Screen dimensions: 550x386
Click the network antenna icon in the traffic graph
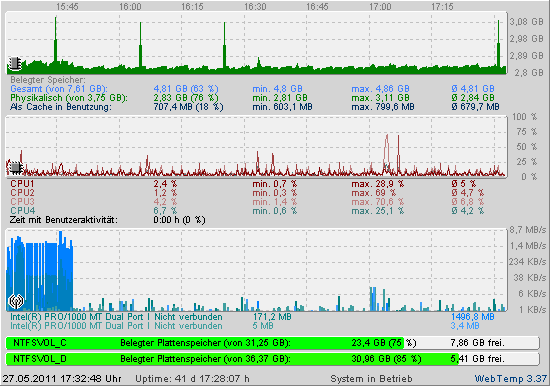tap(16, 301)
